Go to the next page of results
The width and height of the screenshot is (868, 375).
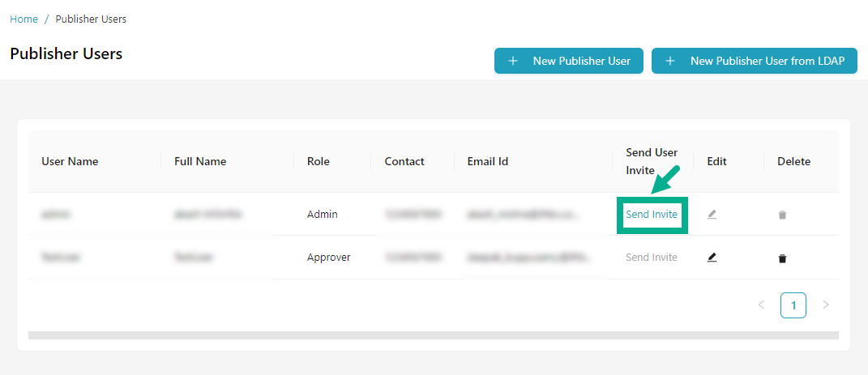tap(826, 305)
